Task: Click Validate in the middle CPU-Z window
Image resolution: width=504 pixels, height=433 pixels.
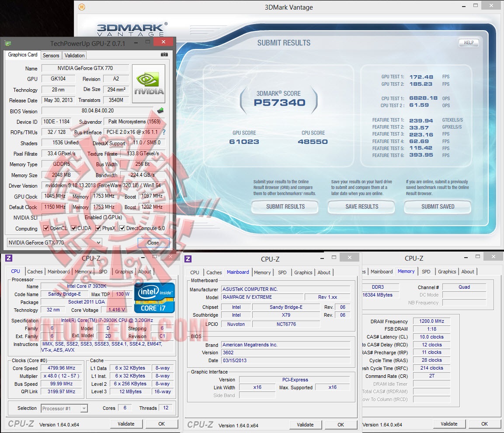Action: coord(306,425)
